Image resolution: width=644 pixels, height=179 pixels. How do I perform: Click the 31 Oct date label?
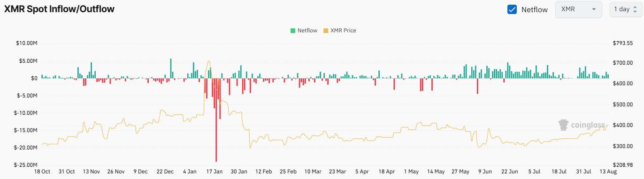point(66,172)
